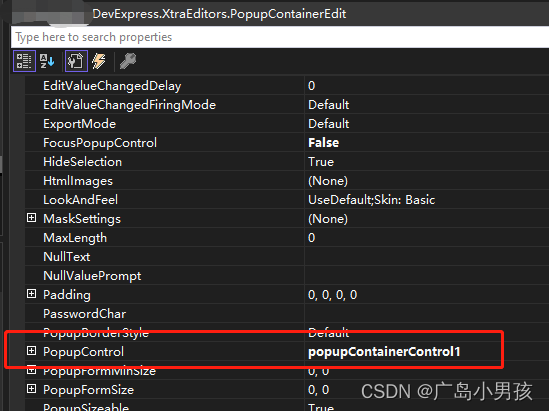The width and height of the screenshot is (549, 411).
Task: Click the empty NullValuePrompt value field
Action: [x=427, y=276]
